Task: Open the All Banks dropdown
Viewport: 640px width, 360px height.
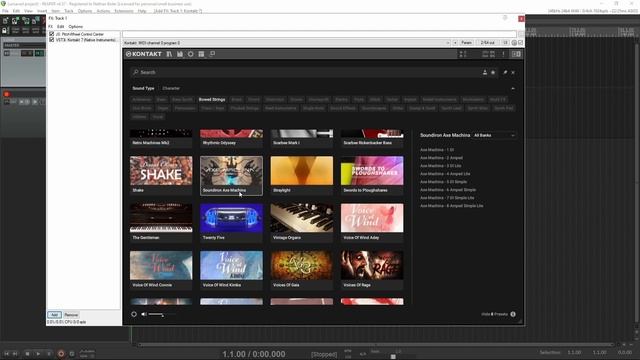Action: pyautogui.click(x=494, y=135)
